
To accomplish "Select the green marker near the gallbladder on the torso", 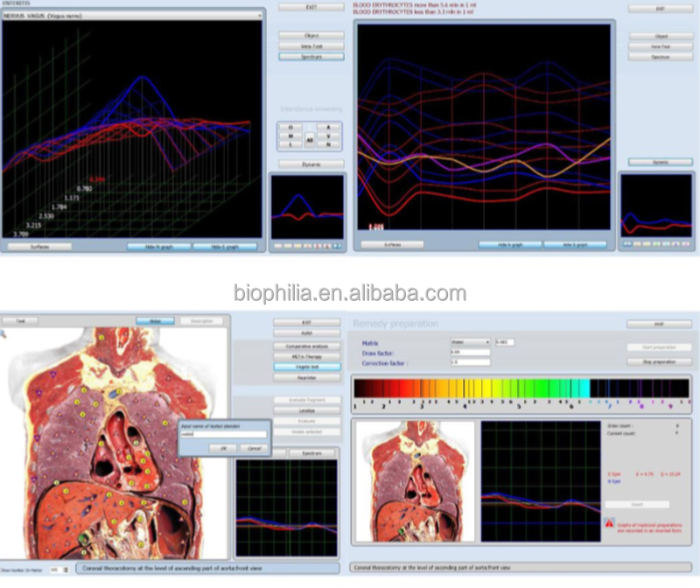I will [83, 539].
